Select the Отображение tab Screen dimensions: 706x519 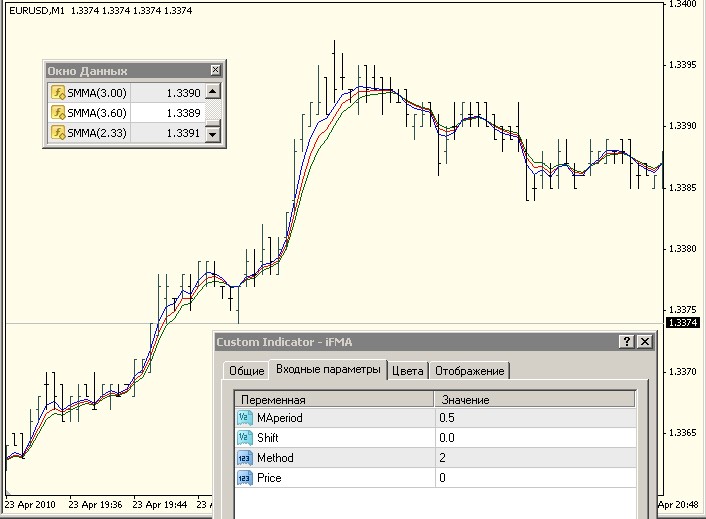click(x=469, y=371)
